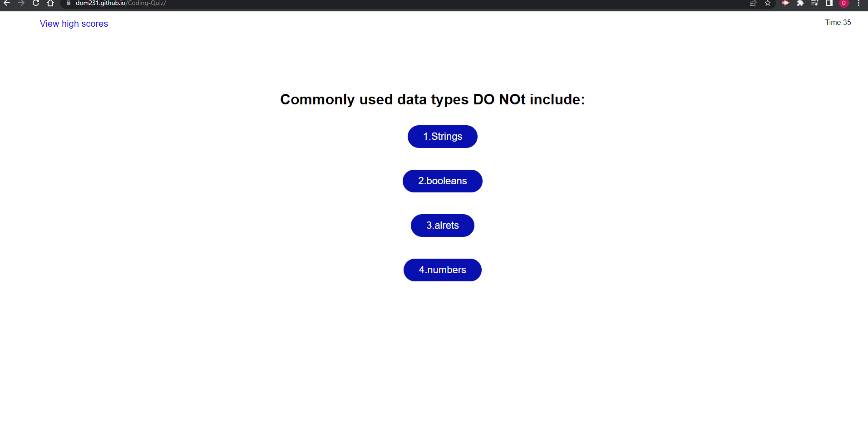This screenshot has width=868, height=432.
Task: Go back to the previous page
Action: 6,4
